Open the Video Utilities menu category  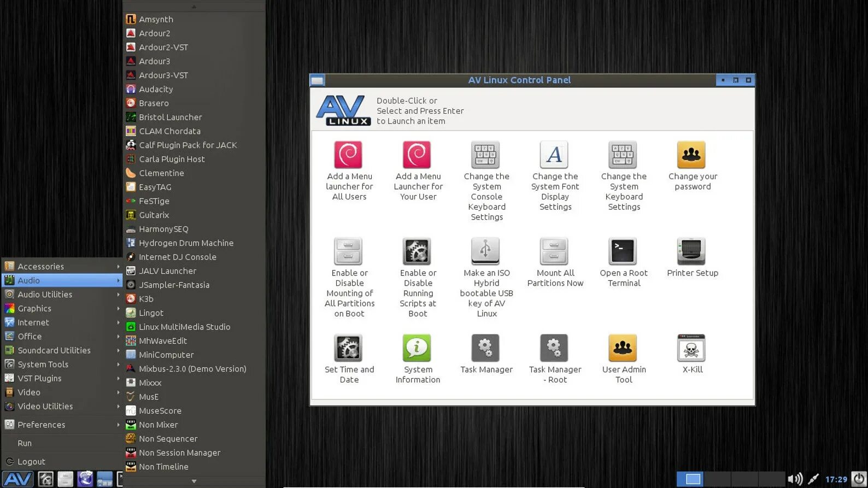(62, 406)
